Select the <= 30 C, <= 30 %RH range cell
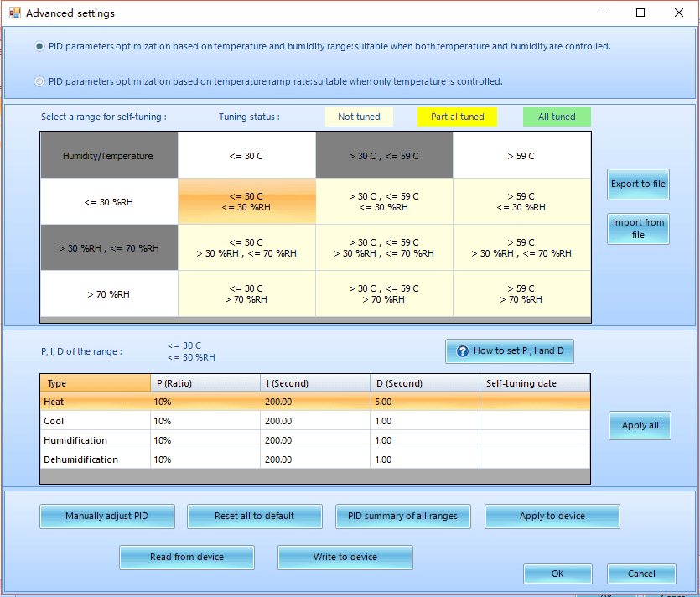 point(246,202)
